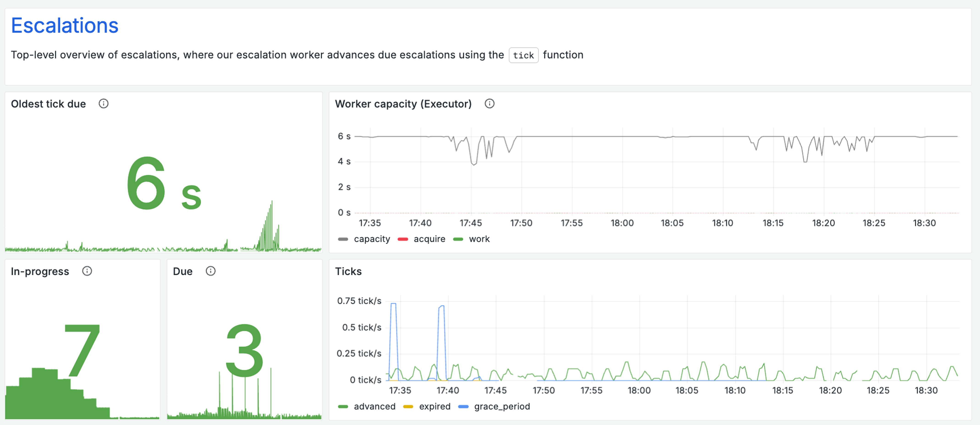The image size is (980, 425).
Task: Click the tick code label in description
Action: point(523,55)
